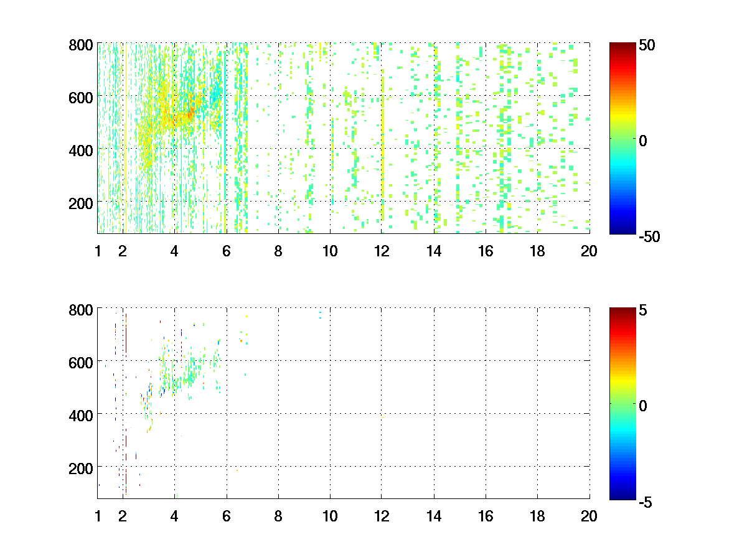Click x-axis tick "12" of upper plot
747x560 pixels.
[382, 251]
